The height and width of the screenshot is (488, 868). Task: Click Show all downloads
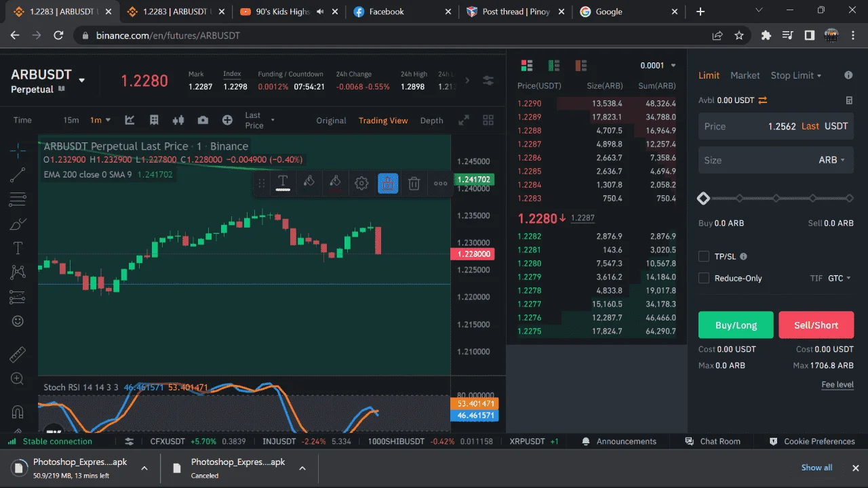[x=816, y=468]
